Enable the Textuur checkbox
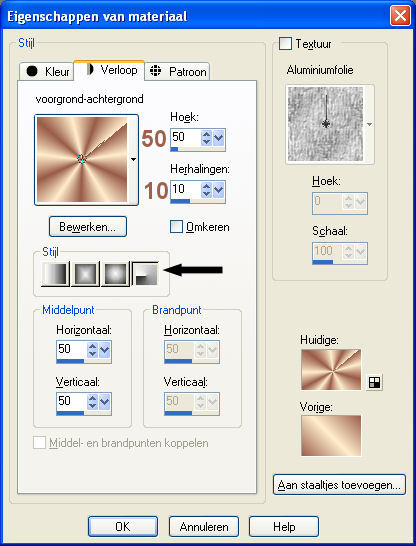The height and width of the screenshot is (546, 416). point(285,44)
